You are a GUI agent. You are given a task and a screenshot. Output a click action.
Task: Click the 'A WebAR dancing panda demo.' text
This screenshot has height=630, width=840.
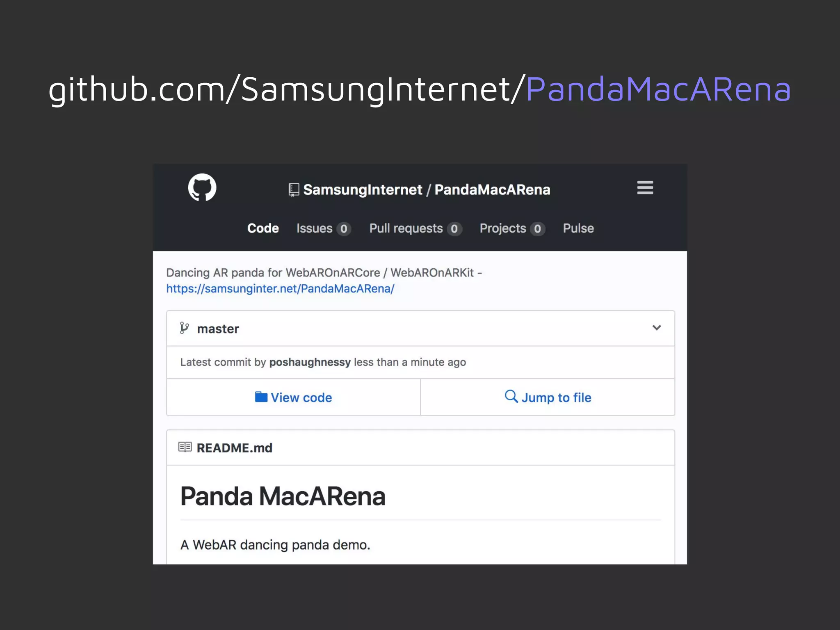click(x=275, y=545)
